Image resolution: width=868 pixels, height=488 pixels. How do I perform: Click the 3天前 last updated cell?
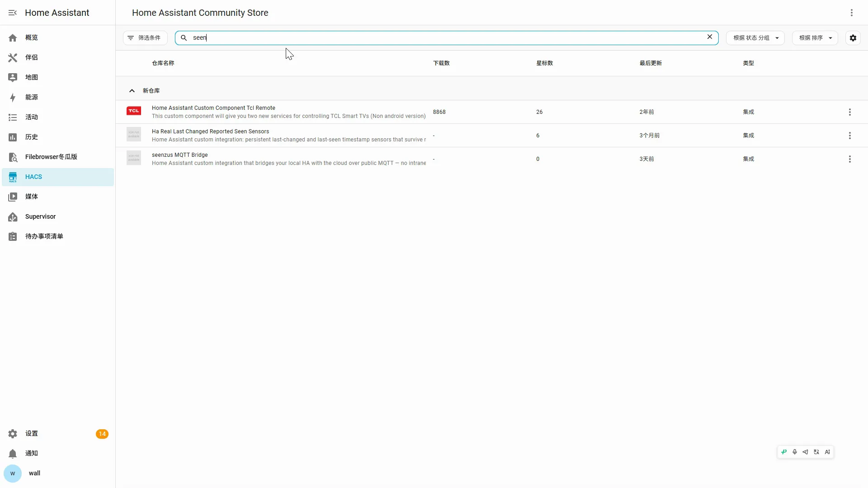(646, 159)
